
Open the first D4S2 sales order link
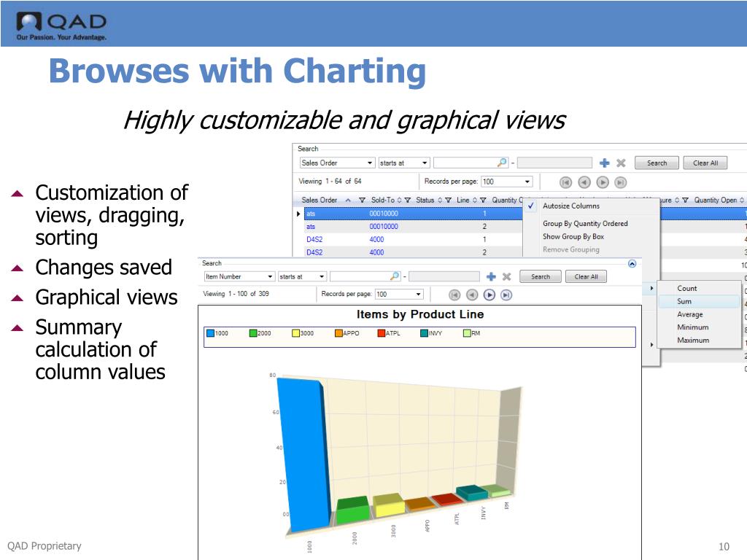(314, 239)
